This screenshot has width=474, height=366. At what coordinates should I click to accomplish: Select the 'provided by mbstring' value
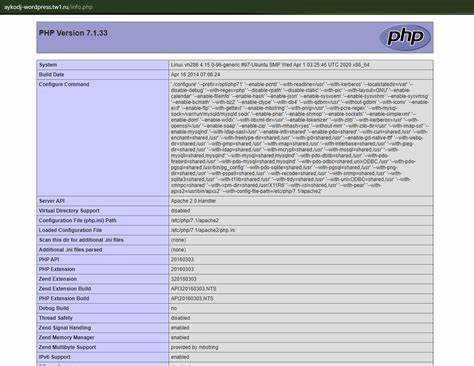195,347
